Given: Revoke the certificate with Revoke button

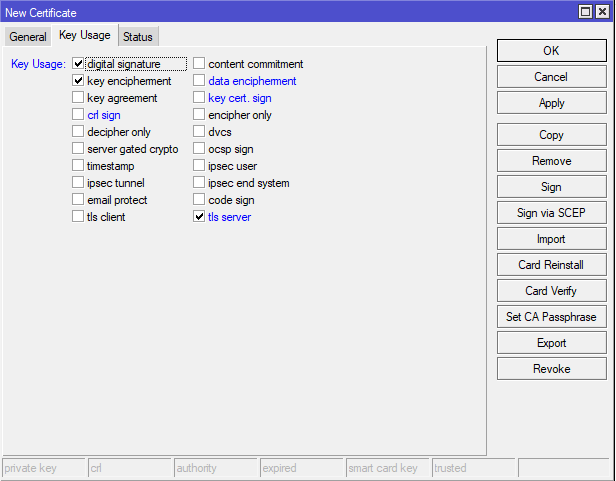Looking at the screenshot, I should tap(552, 369).
